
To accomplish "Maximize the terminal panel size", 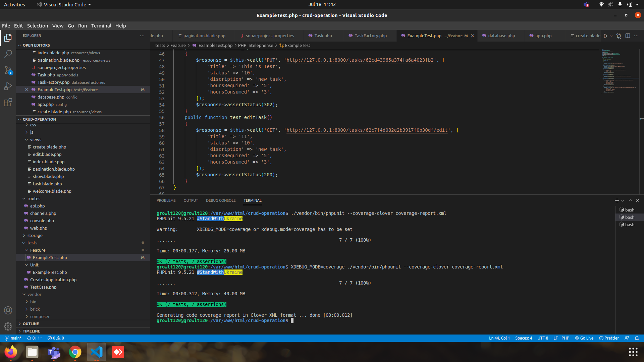I will click(630, 200).
